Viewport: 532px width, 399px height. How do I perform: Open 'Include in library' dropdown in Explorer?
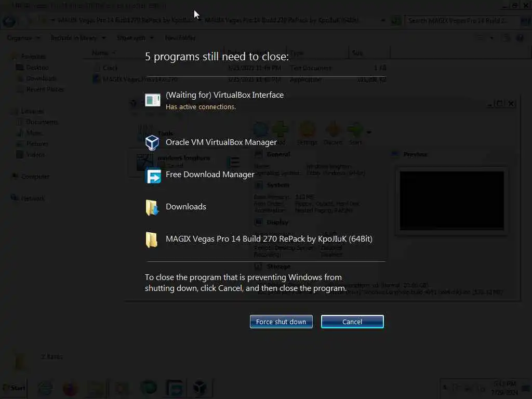[78, 38]
